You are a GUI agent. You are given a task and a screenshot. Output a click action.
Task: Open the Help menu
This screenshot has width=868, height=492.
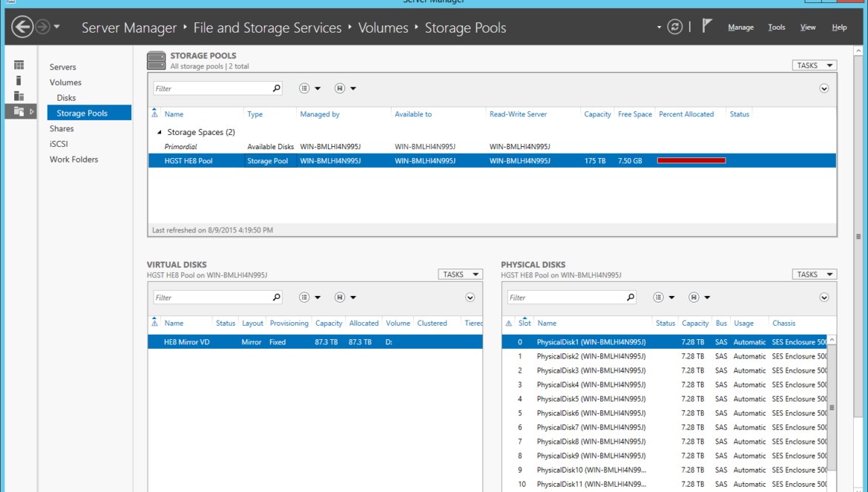tap(839, 27)
